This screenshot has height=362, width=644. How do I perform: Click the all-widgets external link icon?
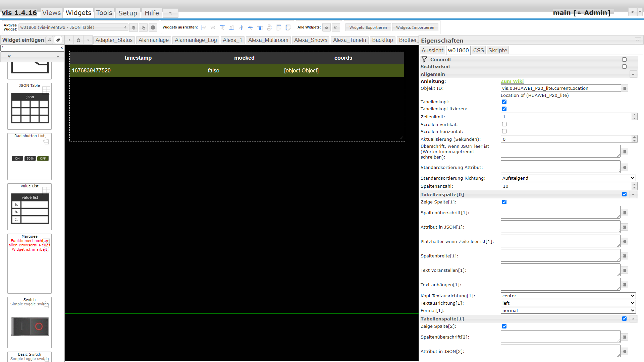point(336,27)
